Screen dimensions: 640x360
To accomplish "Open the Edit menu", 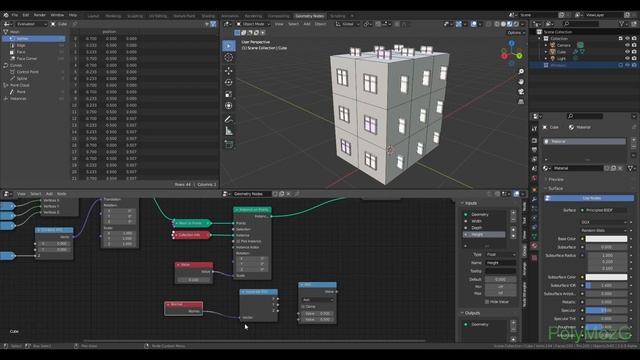I will point(26,15).
